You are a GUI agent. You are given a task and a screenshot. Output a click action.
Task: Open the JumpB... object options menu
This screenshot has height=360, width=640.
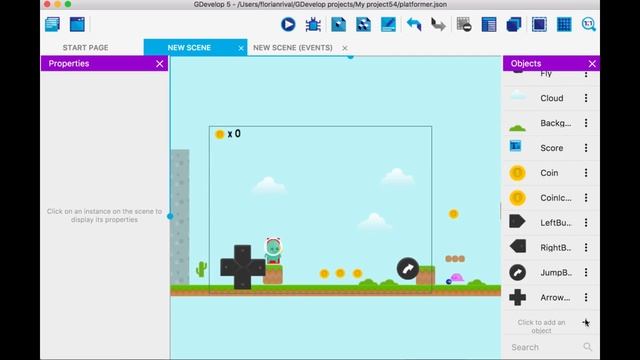click(x=586, y=272)
